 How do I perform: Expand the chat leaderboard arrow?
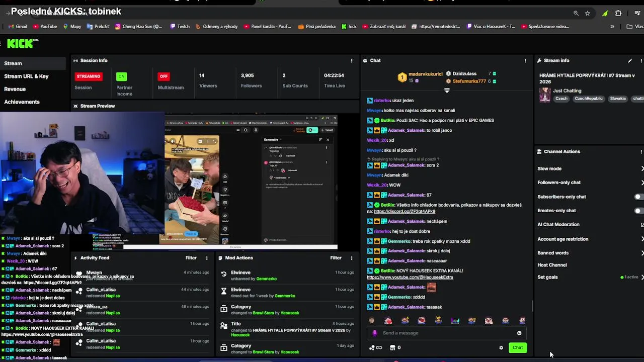point(447,91)
